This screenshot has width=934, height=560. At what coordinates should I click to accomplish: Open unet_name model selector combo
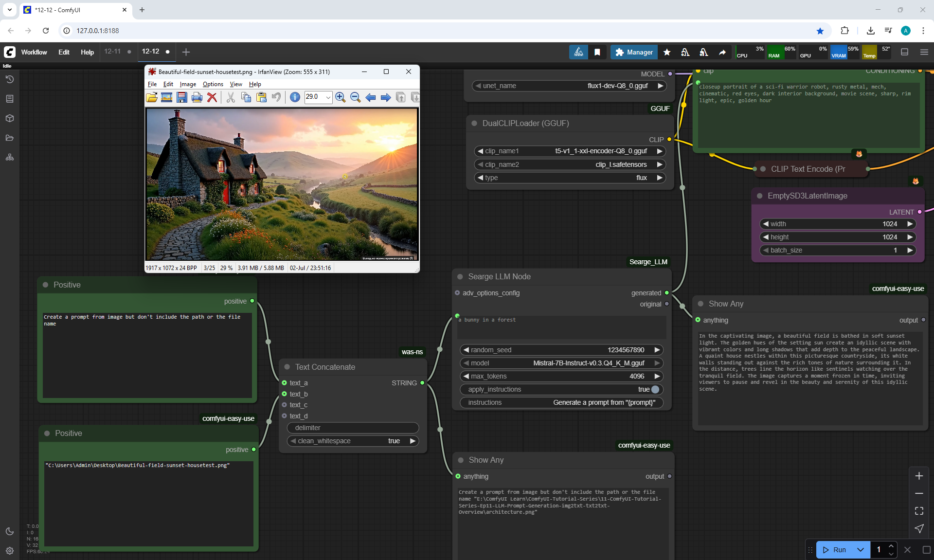[x=569, y=86]
